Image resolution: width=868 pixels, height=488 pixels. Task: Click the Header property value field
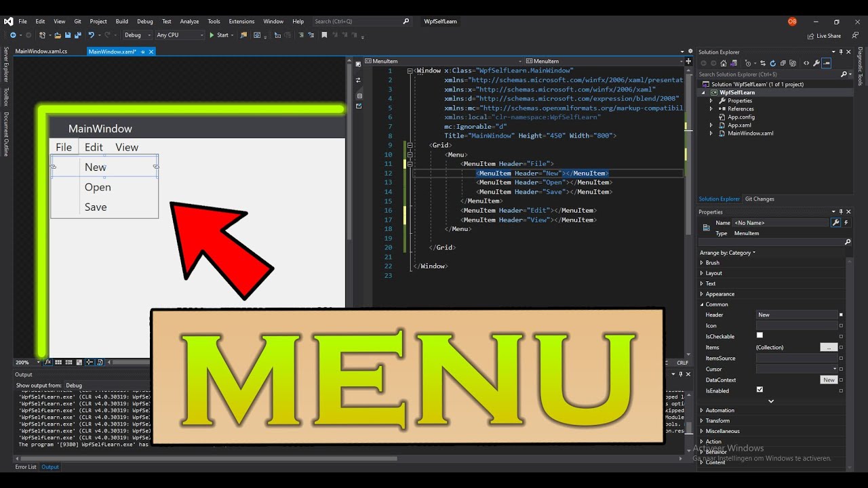coord(797,314)
